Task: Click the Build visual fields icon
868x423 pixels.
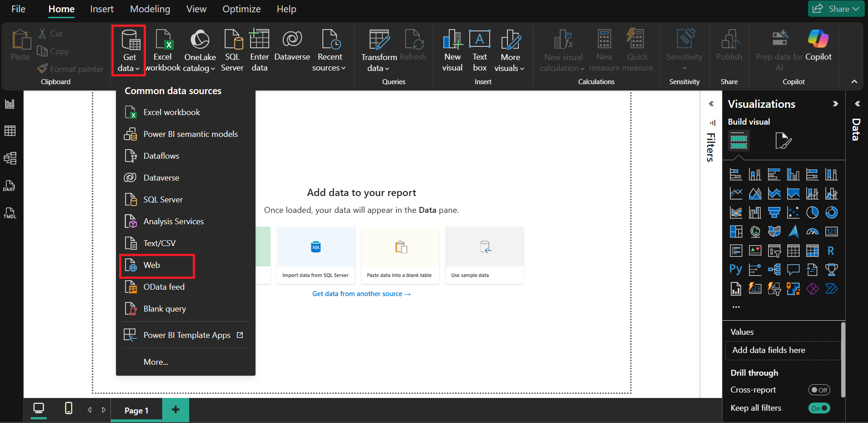Action: click(738, 141)
